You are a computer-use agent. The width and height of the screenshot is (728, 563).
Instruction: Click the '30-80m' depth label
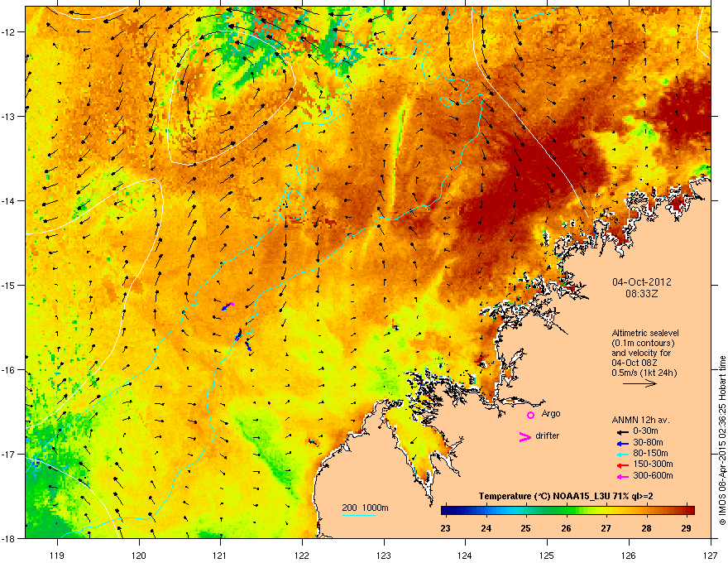coord(648,442)
